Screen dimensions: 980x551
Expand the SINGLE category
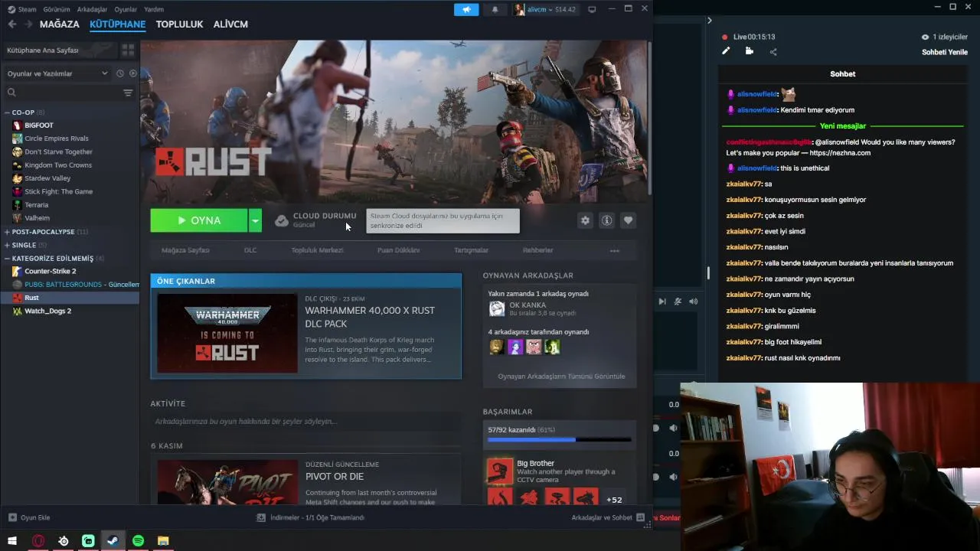click(7, 245)
